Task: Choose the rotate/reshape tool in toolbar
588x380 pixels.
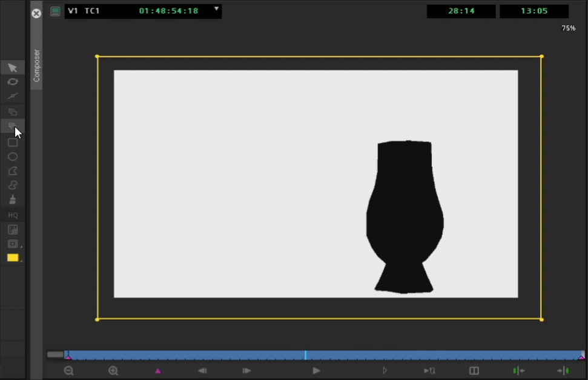Action: pyautogui.click(x=12, y=82)
